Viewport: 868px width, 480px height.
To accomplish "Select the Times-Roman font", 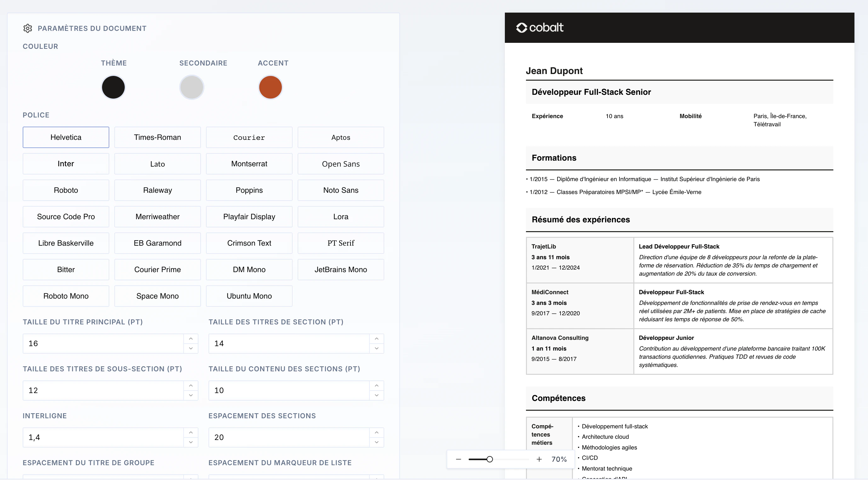I will (158, 137).
